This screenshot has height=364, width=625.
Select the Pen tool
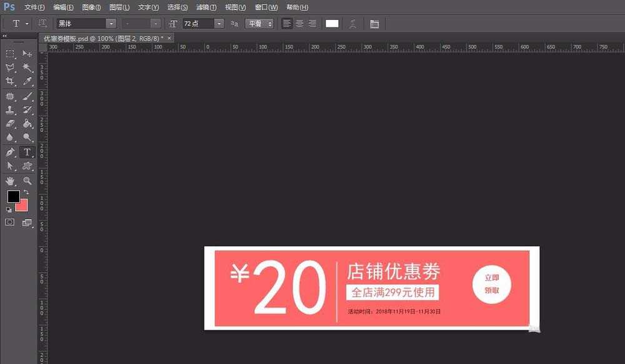[x=9, y=152]
